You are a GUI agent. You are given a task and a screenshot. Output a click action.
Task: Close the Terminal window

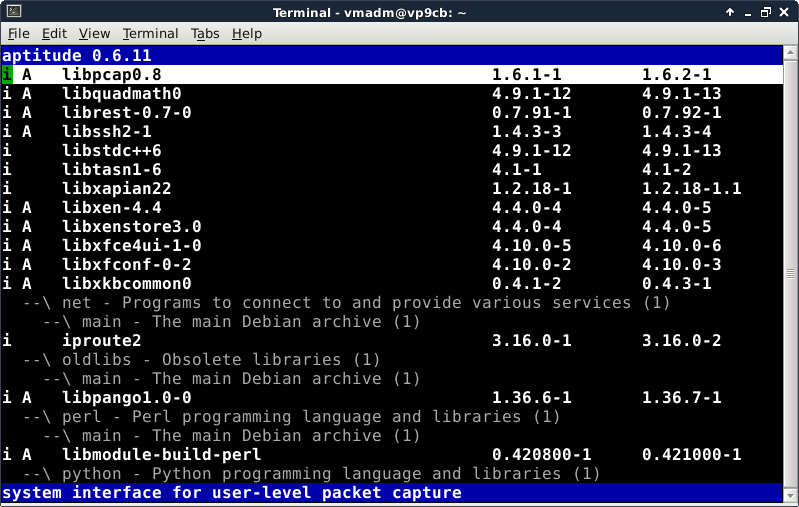click(x=785, y=12)
